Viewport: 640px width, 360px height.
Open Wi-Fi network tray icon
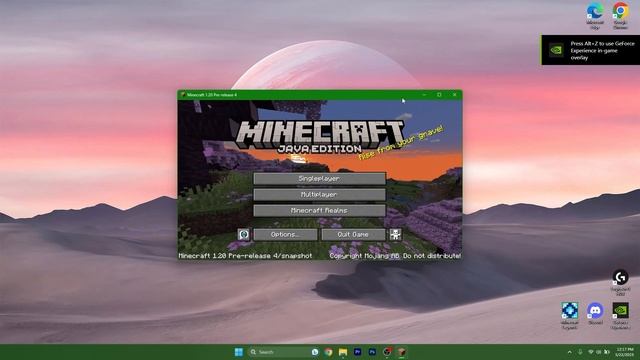point(591,352)
